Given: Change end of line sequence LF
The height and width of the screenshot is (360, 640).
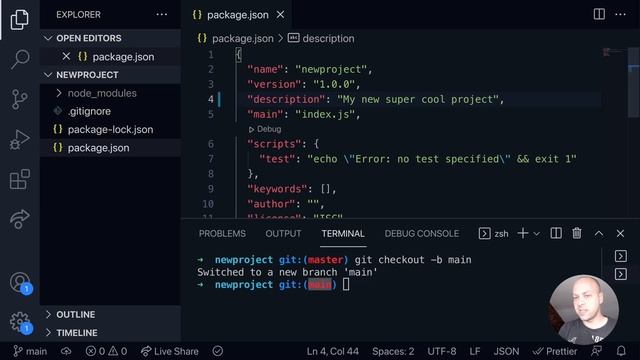Looking at the screenshot, I should [475, 351].
